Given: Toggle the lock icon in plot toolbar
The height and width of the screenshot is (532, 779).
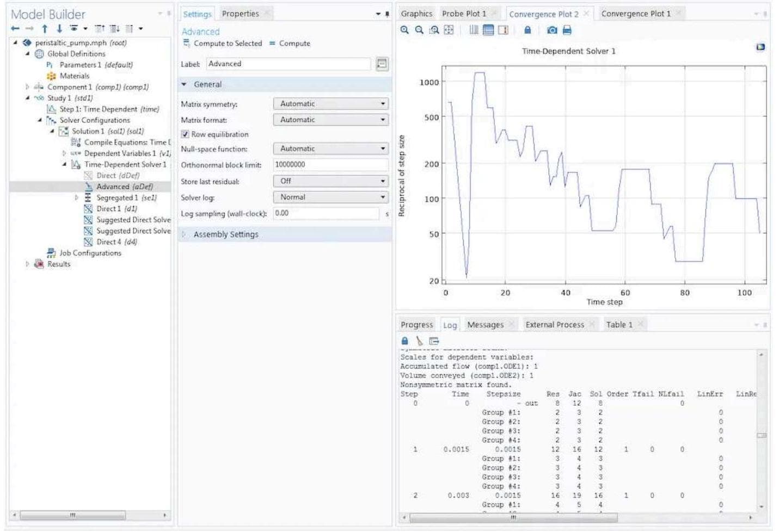Looking at the screenshot, I should pyautogui.click(x=527, y=30).
